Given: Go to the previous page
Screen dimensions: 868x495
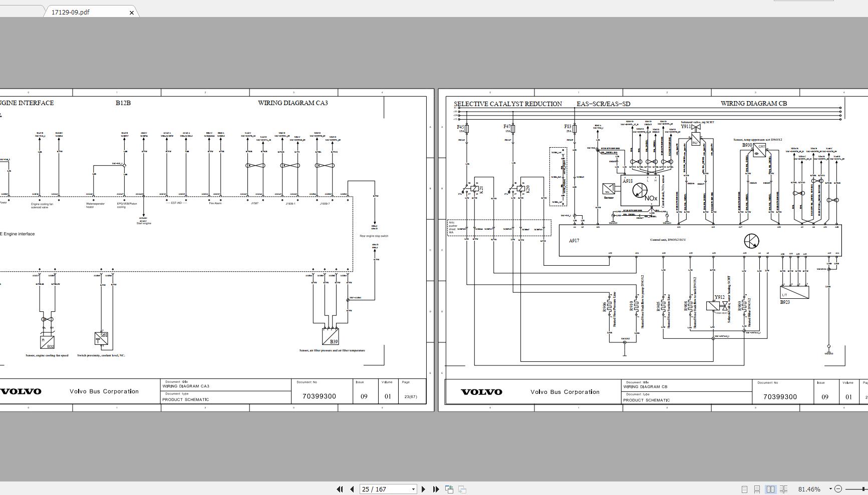Looking at the screenshot, I should pyautogui.click(x=352, y=489).
